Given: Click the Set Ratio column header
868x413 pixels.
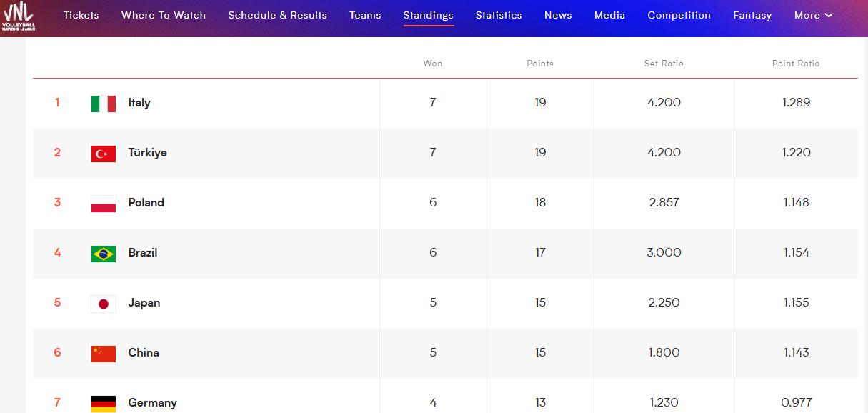Looking at the screenshot, I should coord(664,64).
